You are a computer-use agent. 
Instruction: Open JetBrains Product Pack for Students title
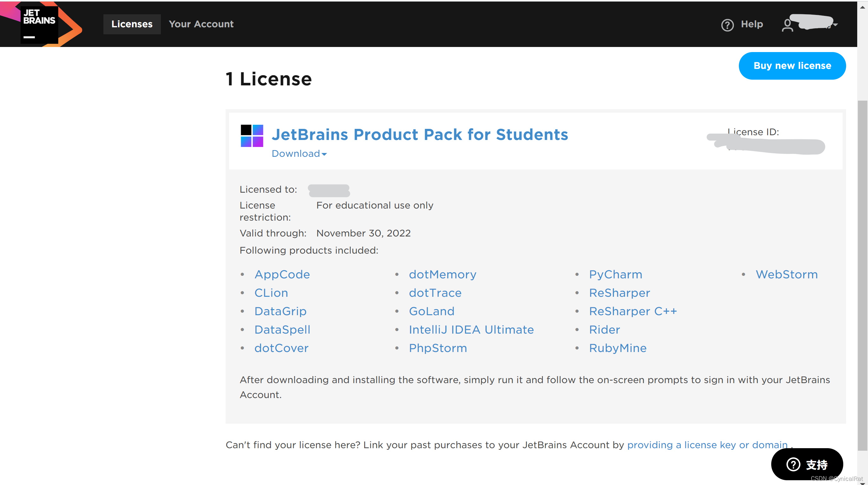[420, 134]
